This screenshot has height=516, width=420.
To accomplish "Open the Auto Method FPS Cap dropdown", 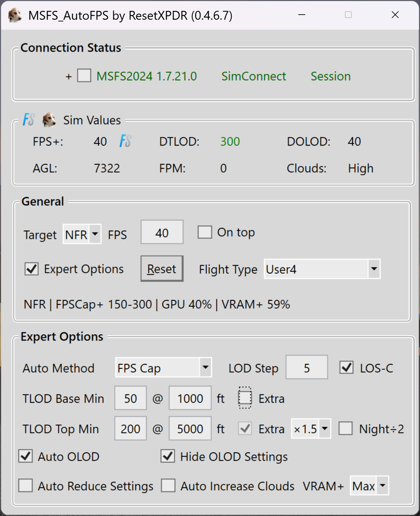I will tap(163, 367).
